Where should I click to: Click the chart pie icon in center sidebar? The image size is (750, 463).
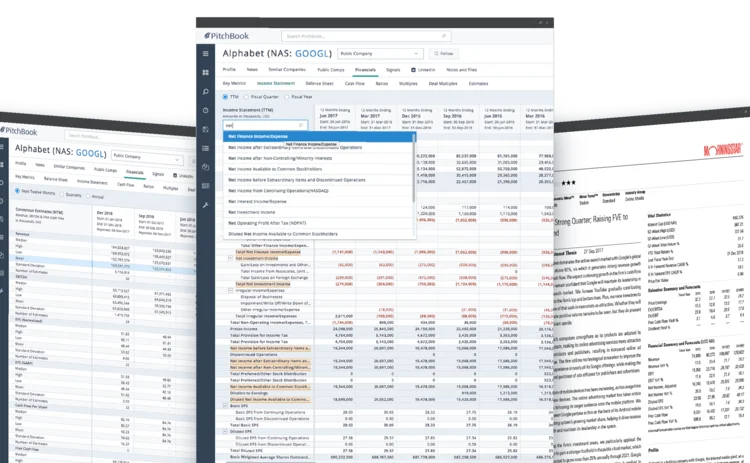pos(205,167)
